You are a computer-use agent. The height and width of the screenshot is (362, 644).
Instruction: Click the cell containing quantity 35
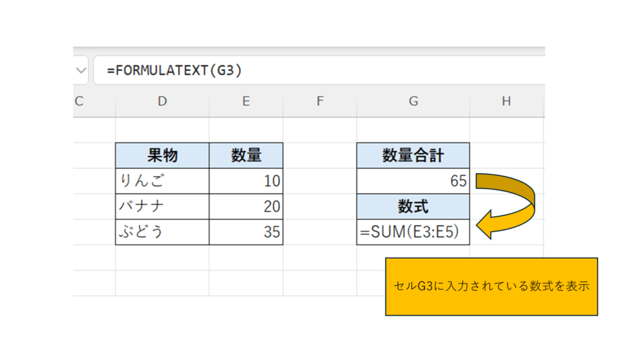pyautogui.click(x=246, y=232)
